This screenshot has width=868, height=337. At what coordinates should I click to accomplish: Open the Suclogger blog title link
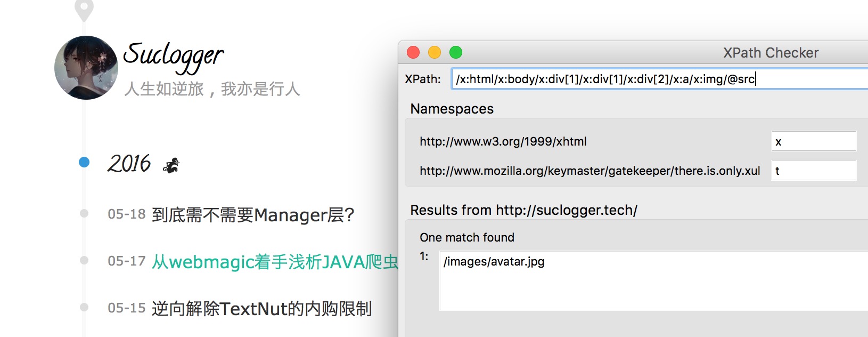pyautogui.click(x=173, y=58)
